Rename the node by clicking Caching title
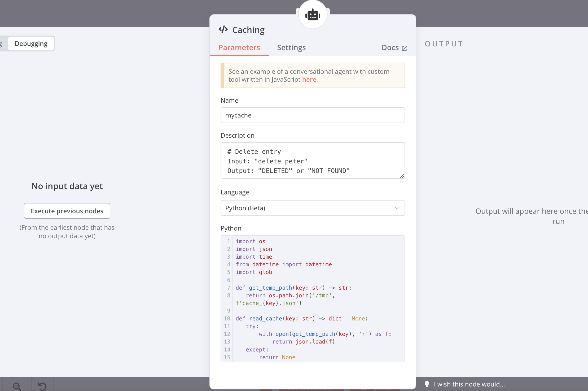588x391 pixels. (248, 30)
